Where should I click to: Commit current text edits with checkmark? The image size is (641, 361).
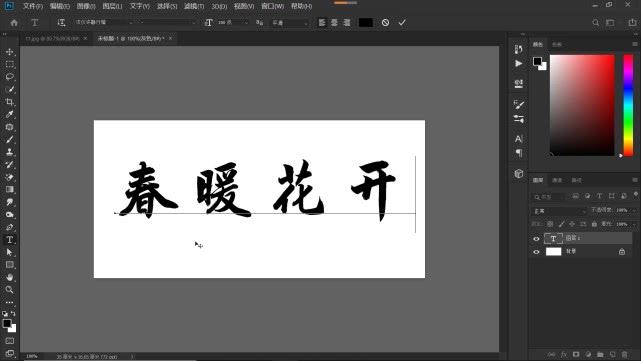(x=402, y=22)
